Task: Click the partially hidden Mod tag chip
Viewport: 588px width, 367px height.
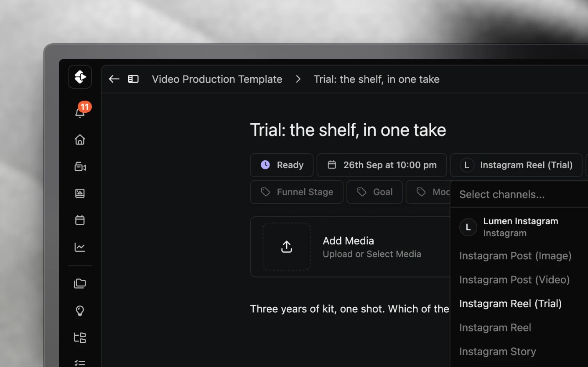Action: (429, 192)
